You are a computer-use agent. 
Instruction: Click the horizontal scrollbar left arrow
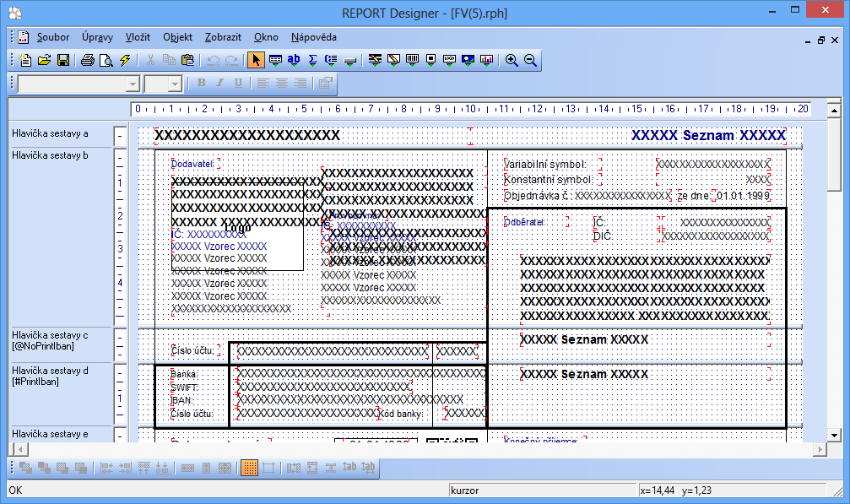[20, 449]
